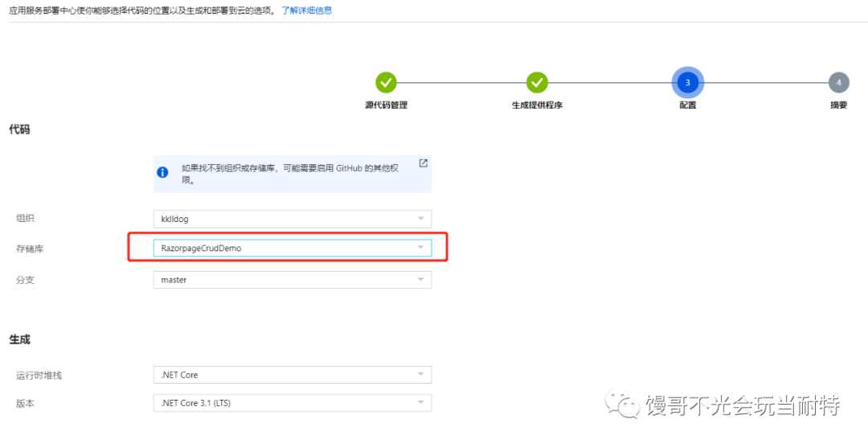
Task: Click the GitHub permissions info message text
Action: [290, 174]
